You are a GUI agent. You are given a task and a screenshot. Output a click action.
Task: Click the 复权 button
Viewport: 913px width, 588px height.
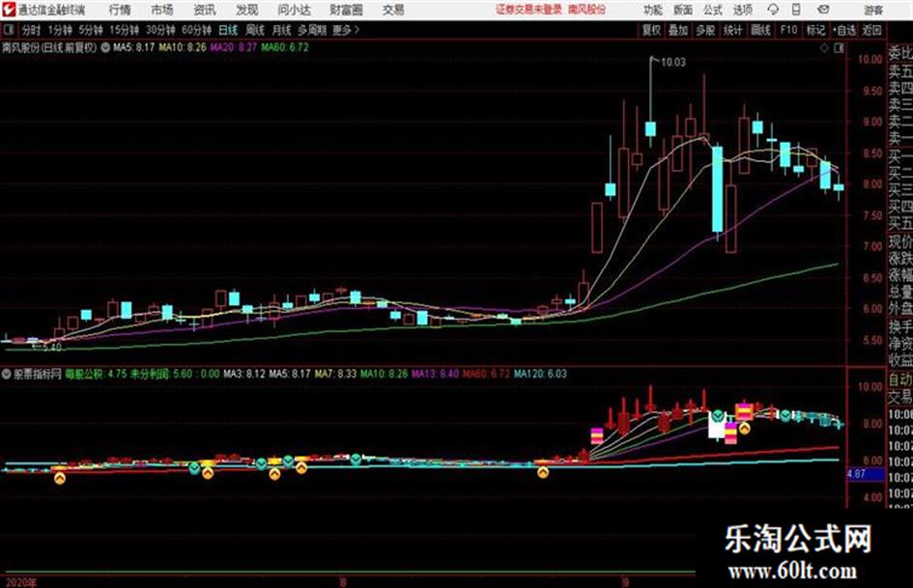coord(651,29)
